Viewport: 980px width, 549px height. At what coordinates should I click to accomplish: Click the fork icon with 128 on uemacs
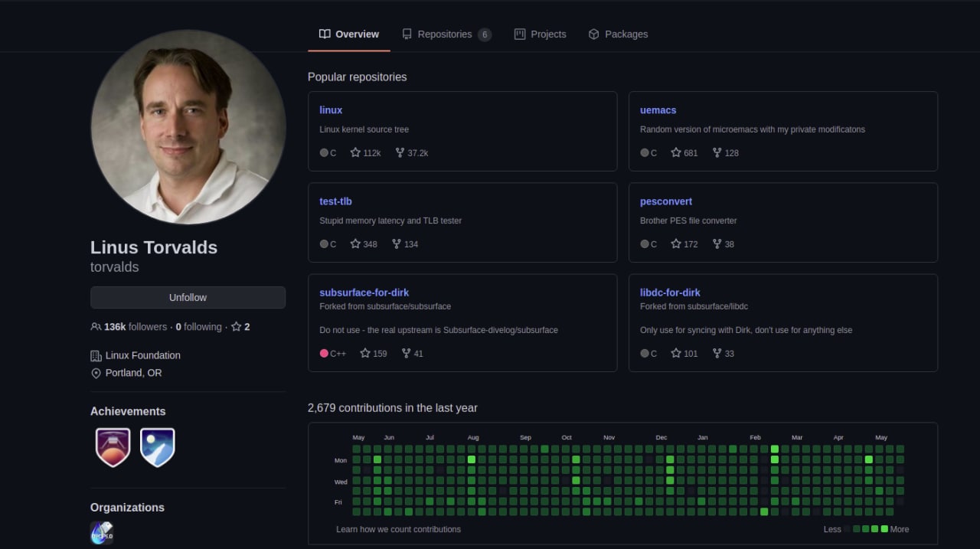(717, 152)
